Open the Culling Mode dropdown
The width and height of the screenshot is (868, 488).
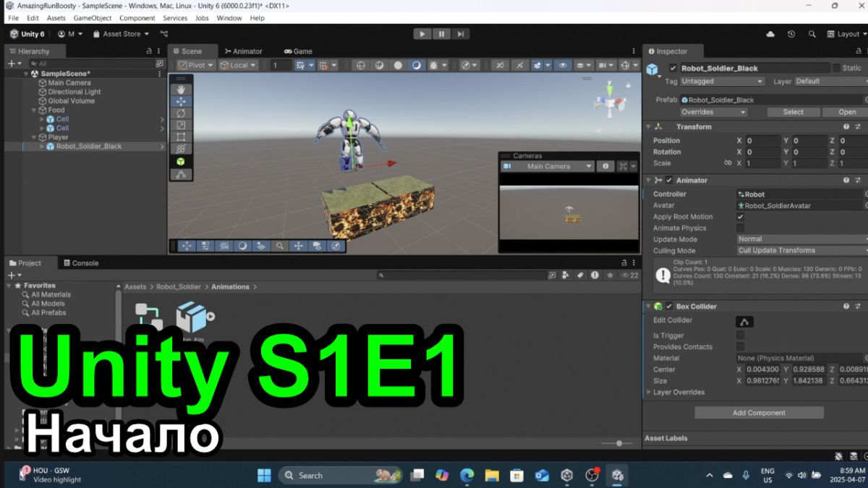click(x=801, y=250)
